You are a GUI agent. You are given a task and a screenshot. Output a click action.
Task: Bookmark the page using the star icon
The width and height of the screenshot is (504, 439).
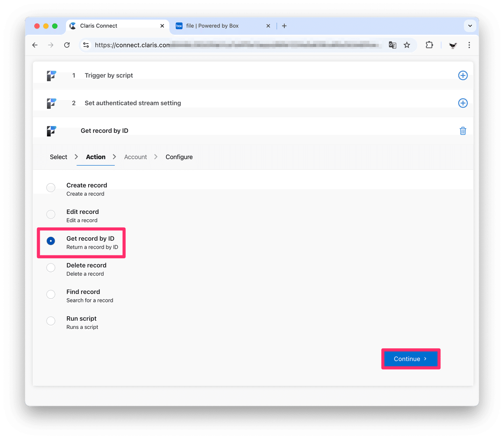click(x=407, y=45)
